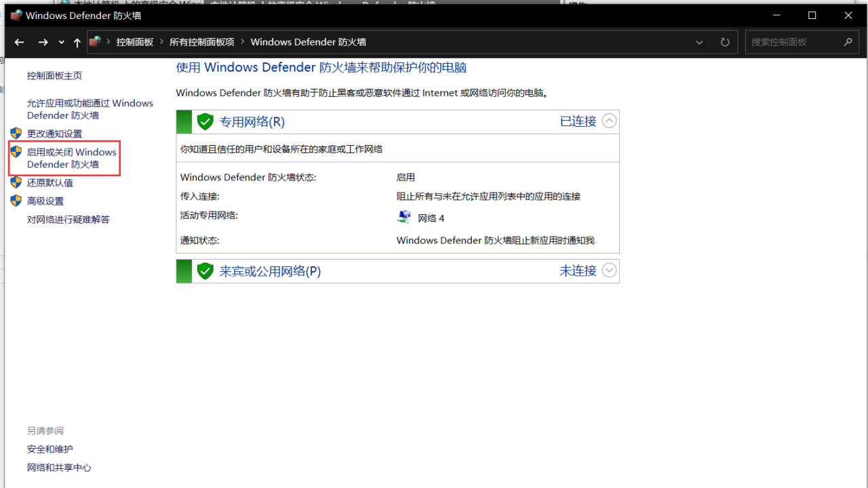The width and height of the screenshot is (868, 488).
Task: Maximize the Windows Defender 防火墙 window
Action: click(812, 15)
